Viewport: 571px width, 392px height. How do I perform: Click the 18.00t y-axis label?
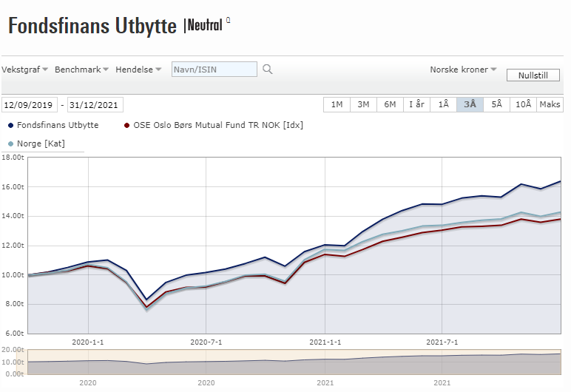tap(13, 158)
